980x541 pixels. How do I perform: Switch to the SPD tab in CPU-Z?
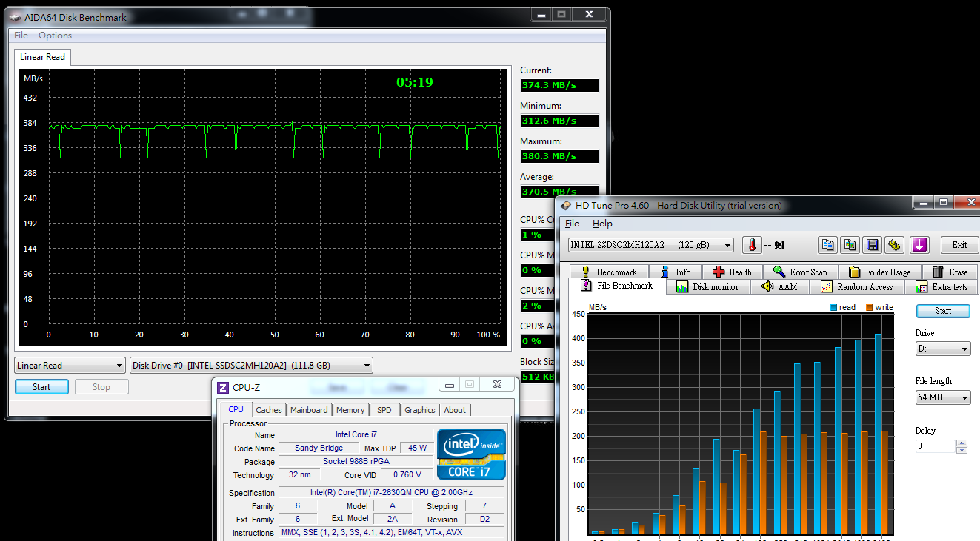(384, 410)
